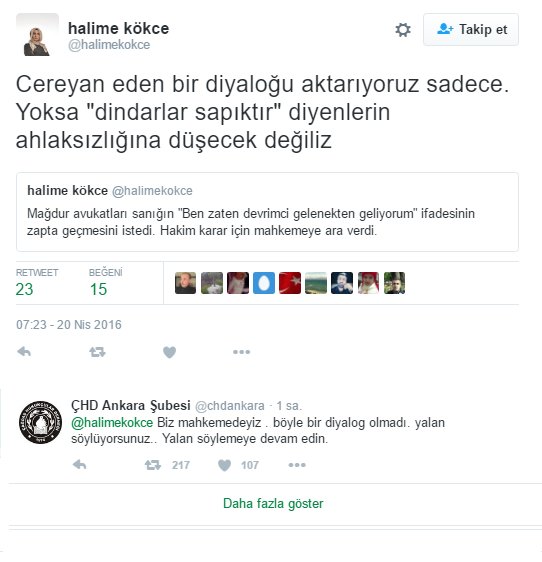542x562 pixels.
Task: Click the tweet timestamp 07:23 - 20 Nis 2016
Action: (x=69, y=324)
